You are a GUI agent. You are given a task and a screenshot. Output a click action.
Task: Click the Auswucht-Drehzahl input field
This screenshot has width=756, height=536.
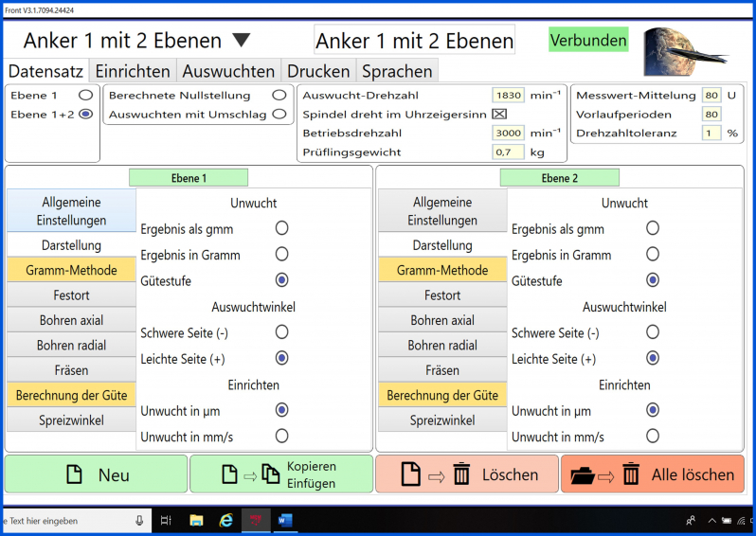coord(508,96)
